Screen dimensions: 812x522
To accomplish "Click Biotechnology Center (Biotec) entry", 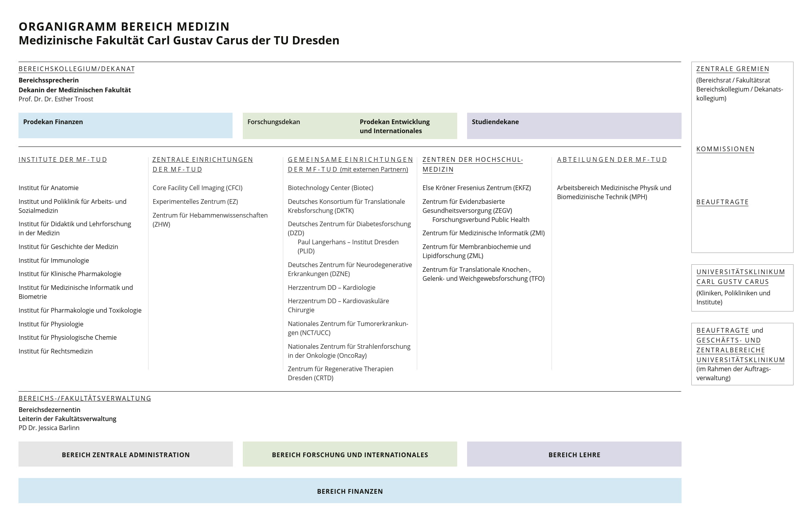I will (x=330, y=188).
